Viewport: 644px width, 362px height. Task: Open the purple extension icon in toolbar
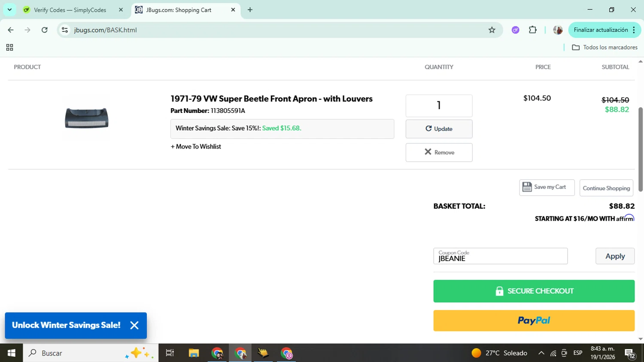(516, 30)
